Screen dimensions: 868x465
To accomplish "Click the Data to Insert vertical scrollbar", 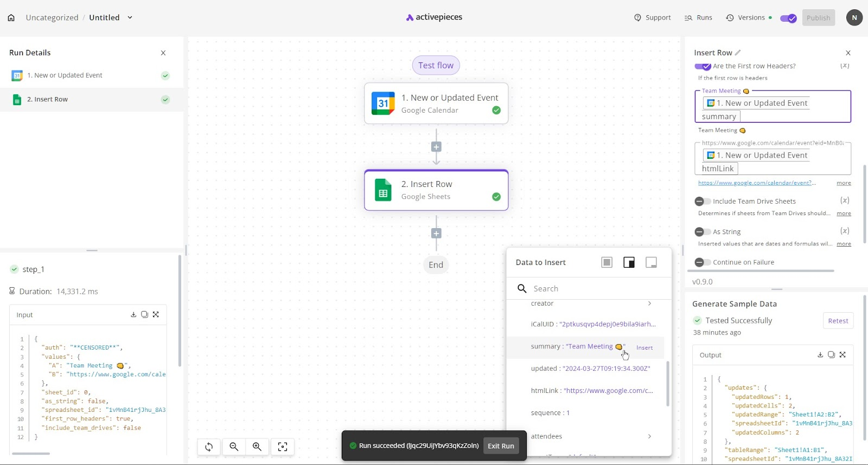I will pos(668,384).
